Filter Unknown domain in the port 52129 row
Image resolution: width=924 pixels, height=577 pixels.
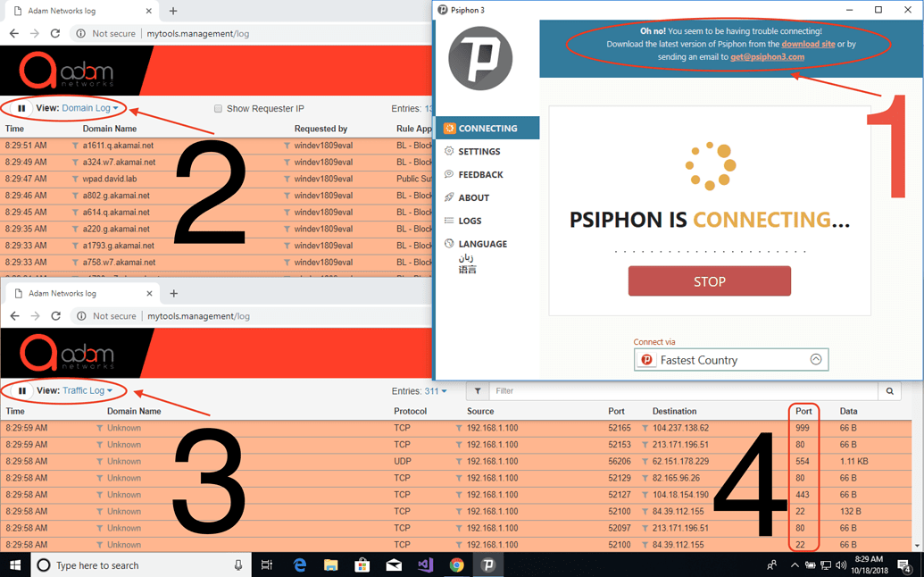(100, 478)
